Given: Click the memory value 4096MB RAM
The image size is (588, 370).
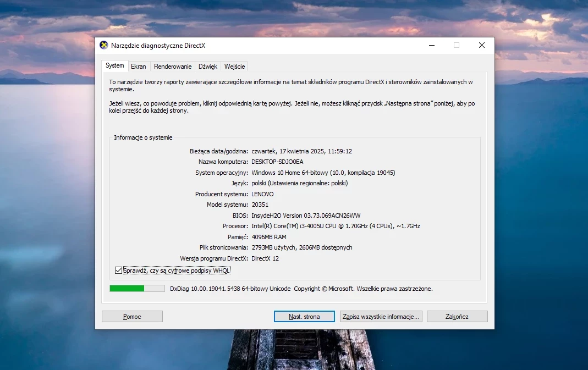Looking at the screenshot, I should [269, 237].
